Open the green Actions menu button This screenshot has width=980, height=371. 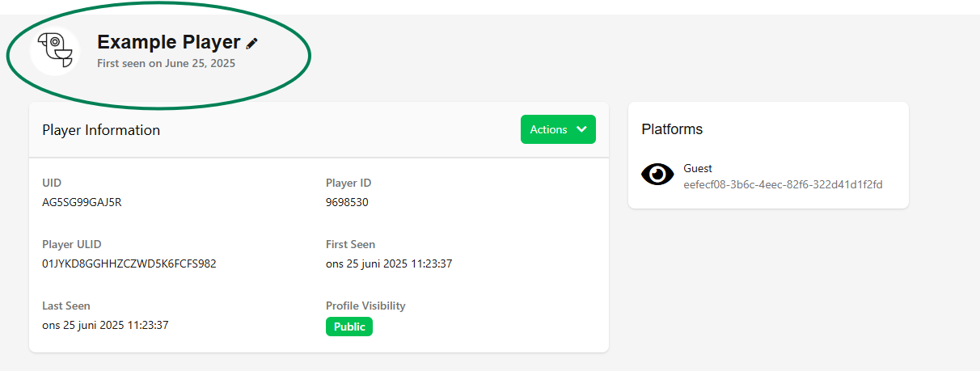click(549, 129)
